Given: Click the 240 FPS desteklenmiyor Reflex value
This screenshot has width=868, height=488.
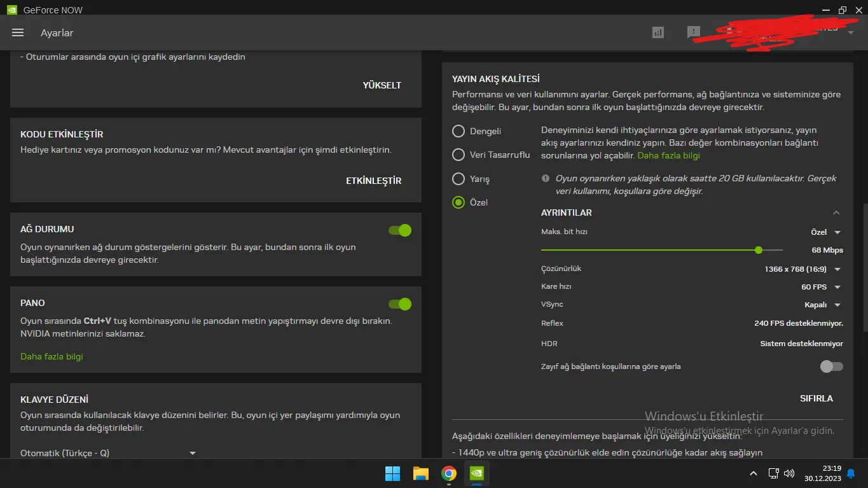Looking at the screenshot, I should (x=799, y=323).
